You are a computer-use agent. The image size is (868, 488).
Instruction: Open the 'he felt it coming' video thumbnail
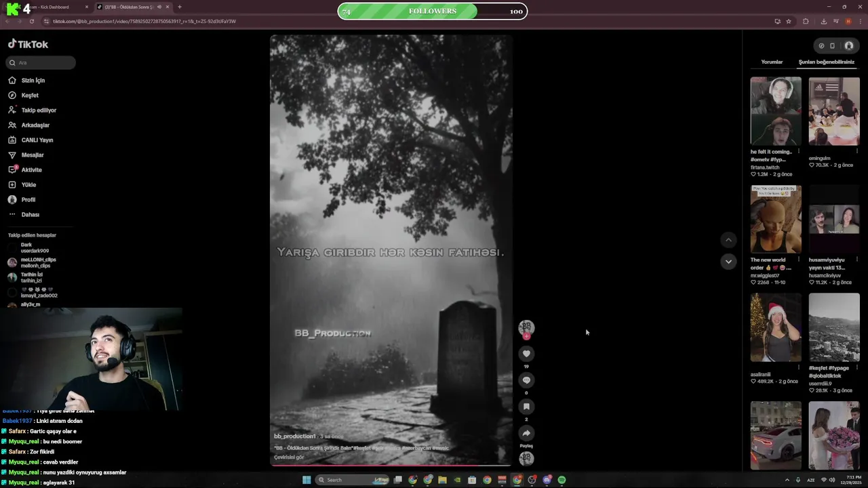coord(776,111)
